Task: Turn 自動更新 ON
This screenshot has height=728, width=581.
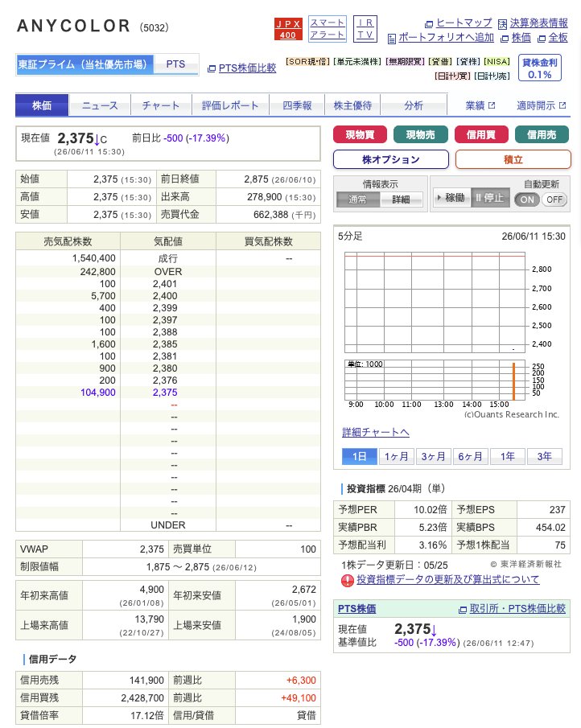Action: 526,199
